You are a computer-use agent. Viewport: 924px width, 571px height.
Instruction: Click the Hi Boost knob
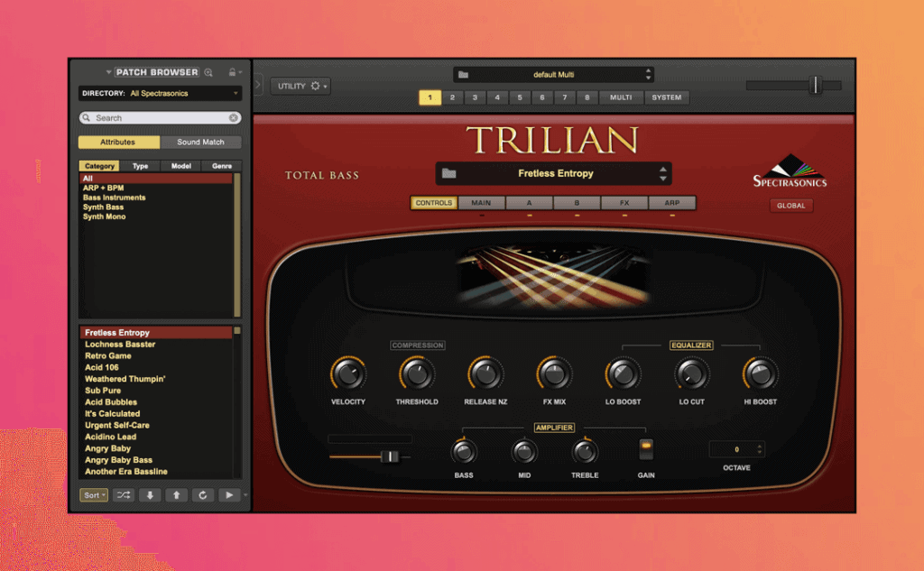(x=760, y=374)
